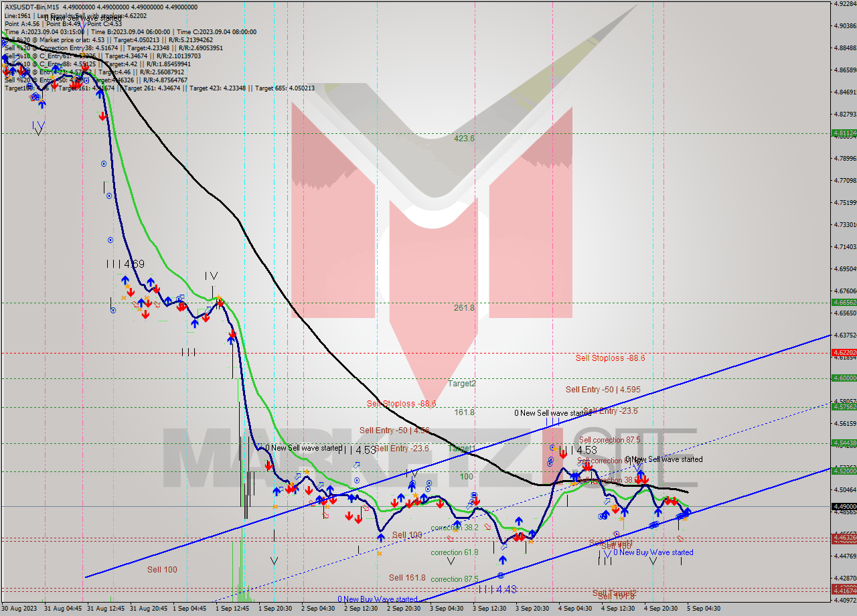The height and width of the screenshot is (616, 857).
Task: Click the '5 Sep 04:30' time label
Action: [704, 609]
